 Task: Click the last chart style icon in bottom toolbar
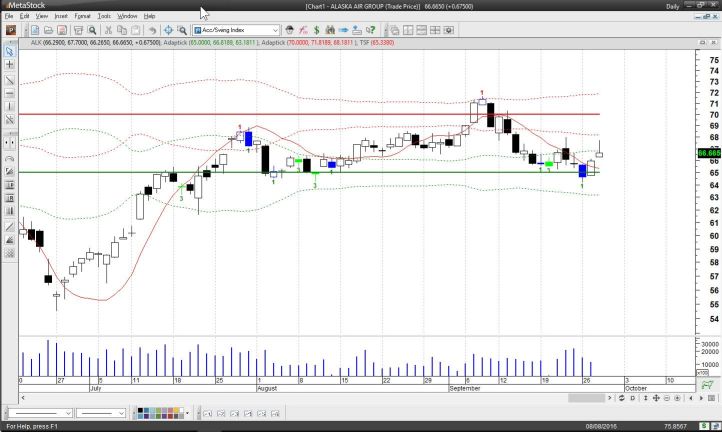275,414
